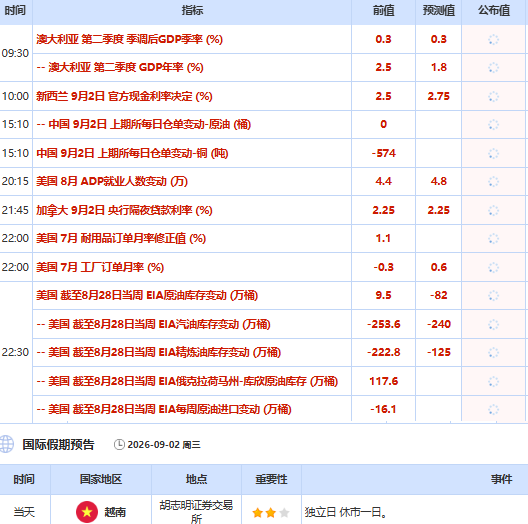Open 美国 EIA每周原油进口变动 indicator
The image size is (528, 524).
pyautogui.click(x=164, y=410)
